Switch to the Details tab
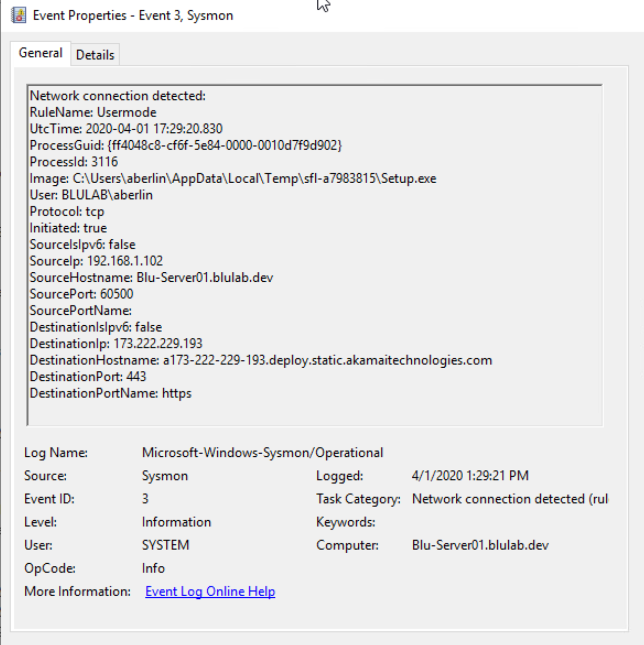 [95, 54]
